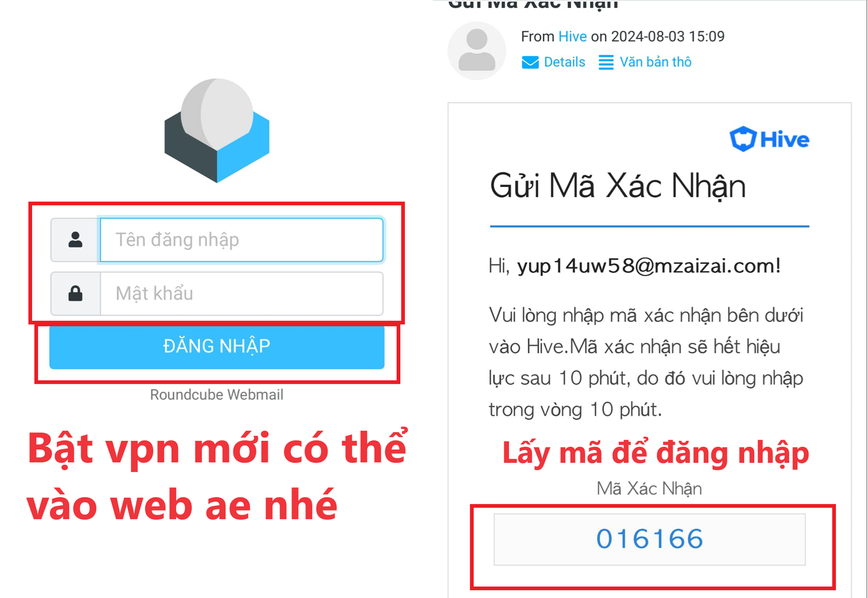868x598 pixels.
Task: Click the padlock icon beside password field
Action: (x=75, y=293)
